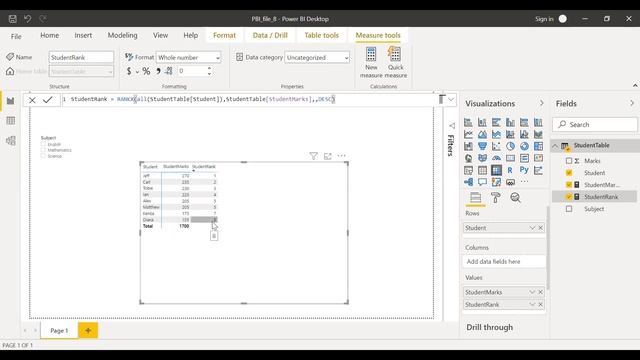
Task: Open More options on the visual header
Action: pyautogui.click(x=342, y=156)
